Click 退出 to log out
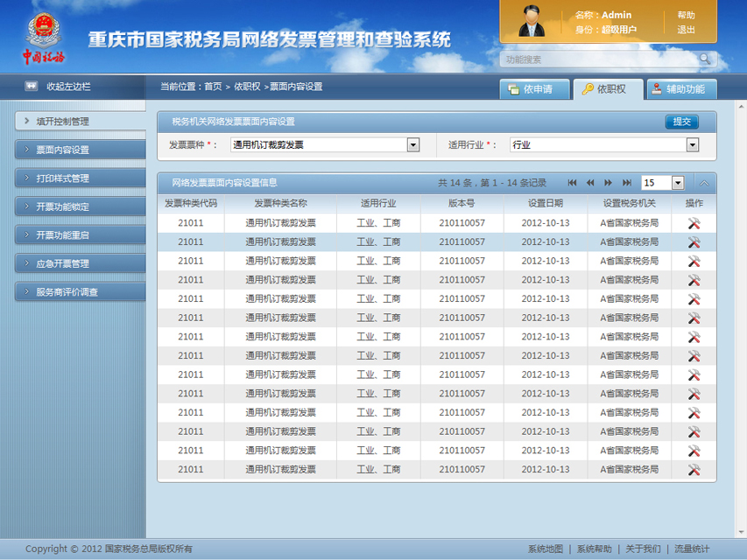747x560 pixels. click(x=686, y=30)
